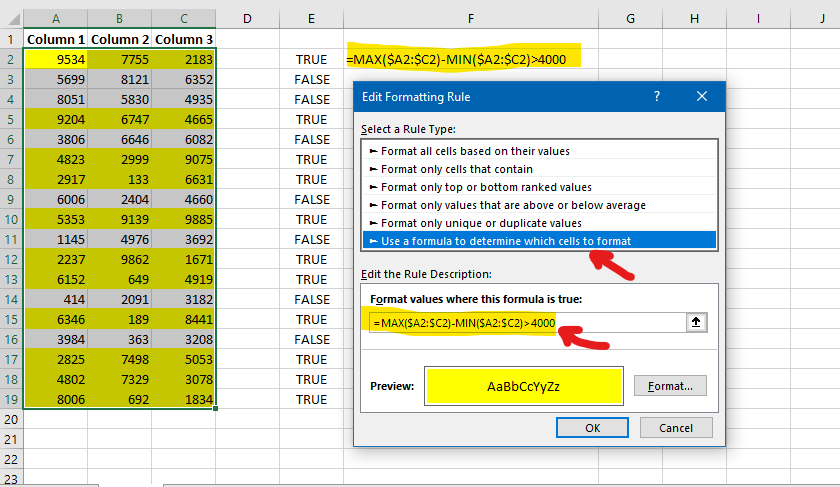Select row 21 header

tap(11, 439)
